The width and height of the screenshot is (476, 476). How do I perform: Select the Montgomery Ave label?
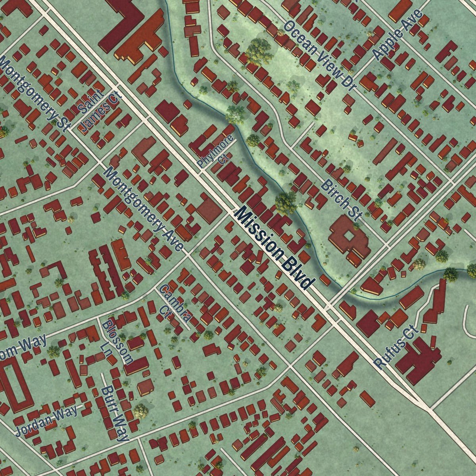coord(144,210)
